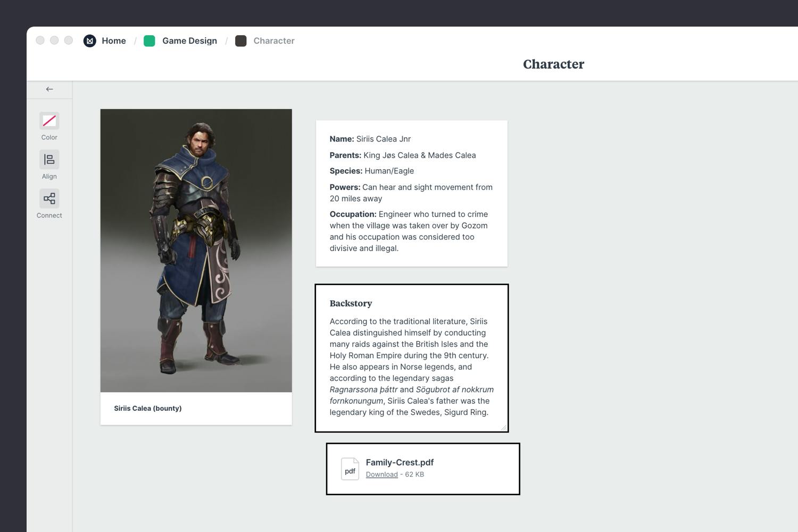Activate the Connect tool
Screen dimensions: 798x532
pos(49,199)
